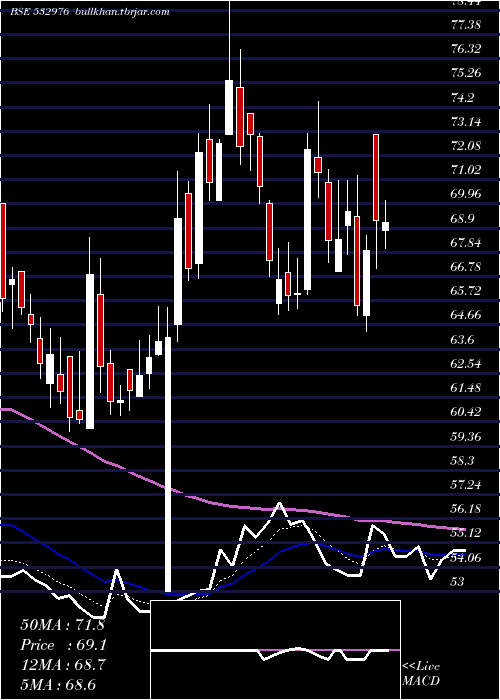Click the 65.72 price axis label
This screenshot has width=500, height=700.
click(x=466, y=290)
